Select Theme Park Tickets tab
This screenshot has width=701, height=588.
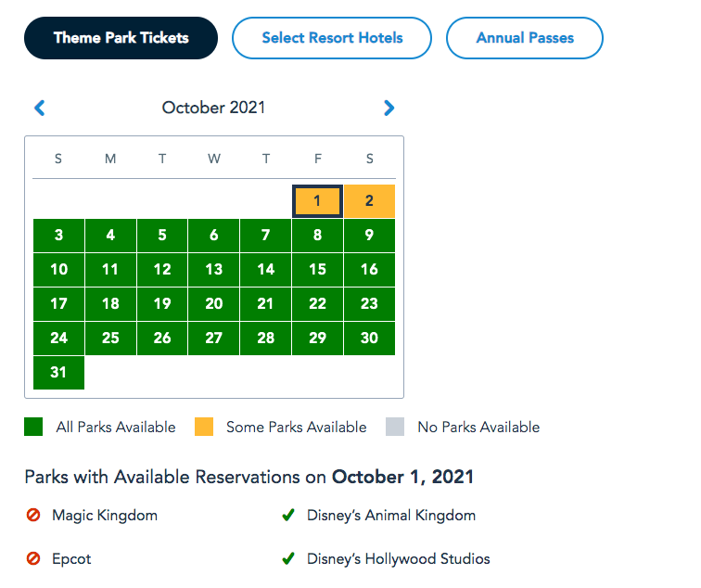tap(121, 38)
